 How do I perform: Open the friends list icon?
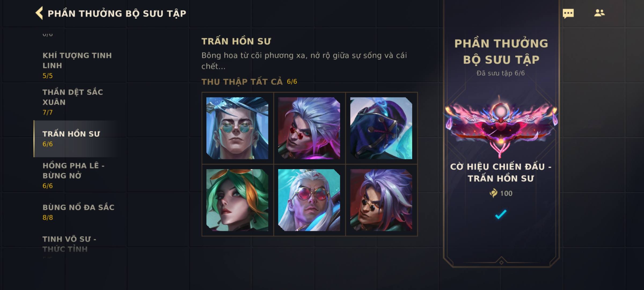599,13
